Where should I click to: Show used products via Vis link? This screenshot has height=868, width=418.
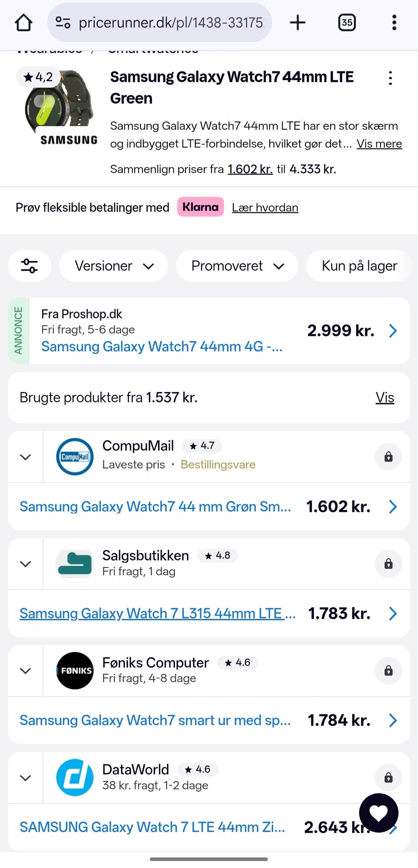click(384, 397)
